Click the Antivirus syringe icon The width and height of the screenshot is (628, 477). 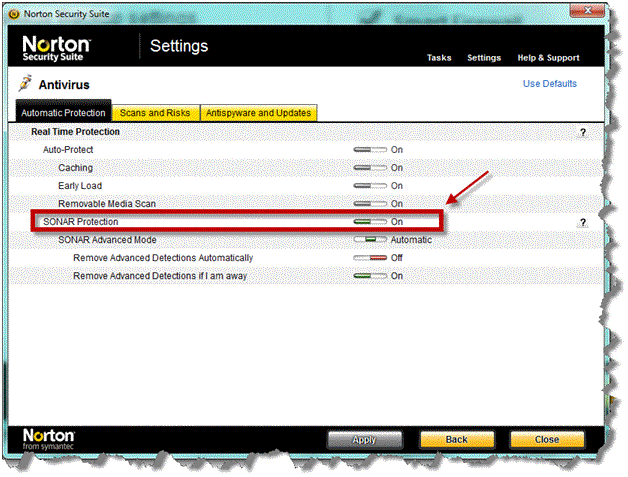[25, 83]
